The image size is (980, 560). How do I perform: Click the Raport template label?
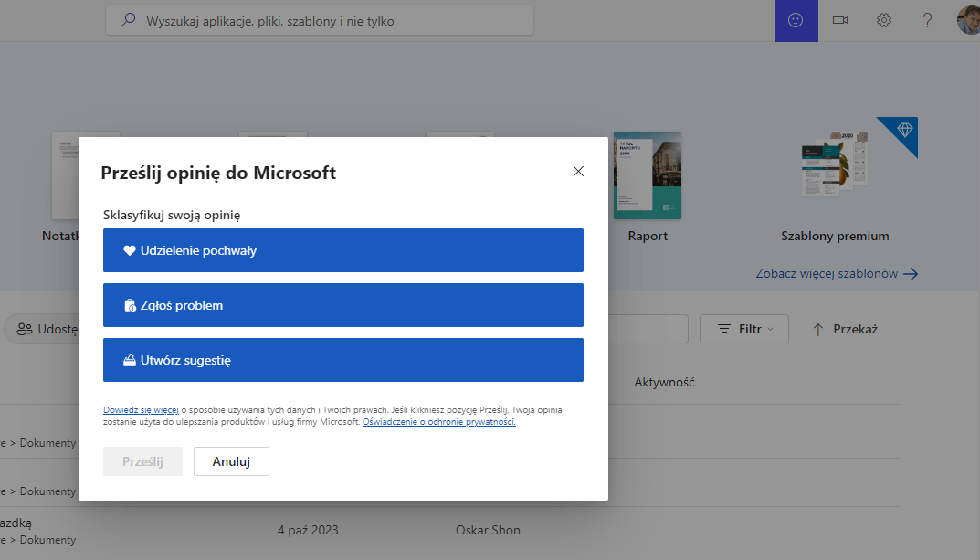648,236
